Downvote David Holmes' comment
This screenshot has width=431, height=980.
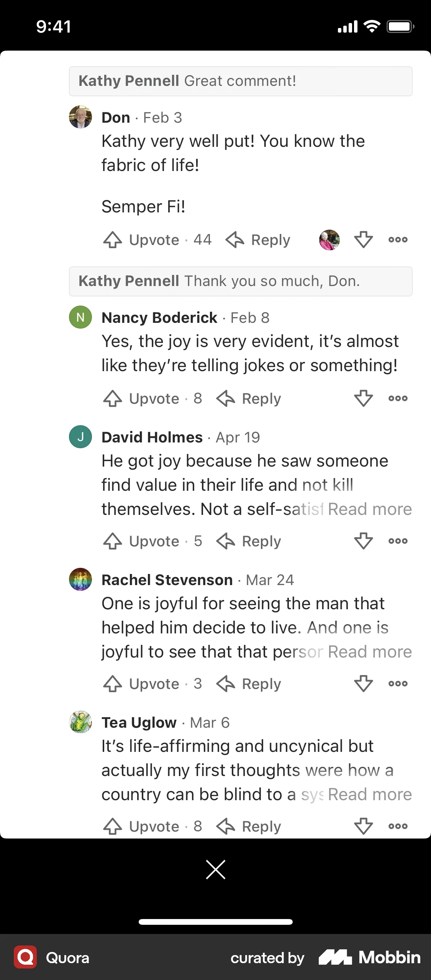click(x=363, y=541)
